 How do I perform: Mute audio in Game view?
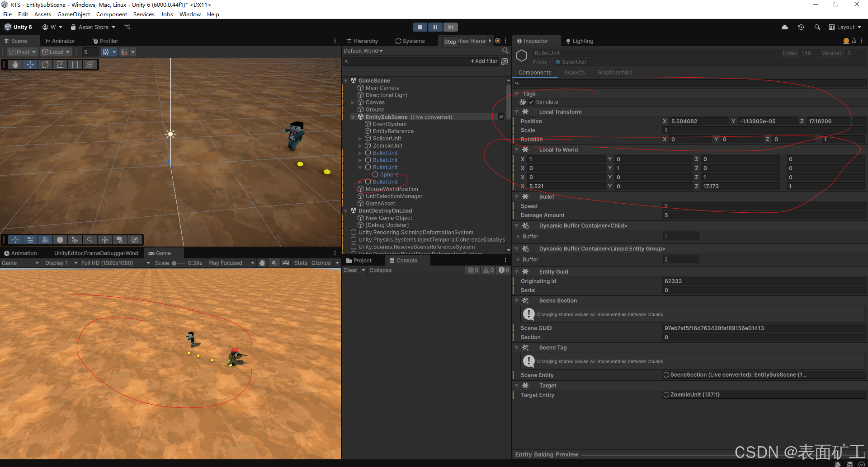[274, 263]
